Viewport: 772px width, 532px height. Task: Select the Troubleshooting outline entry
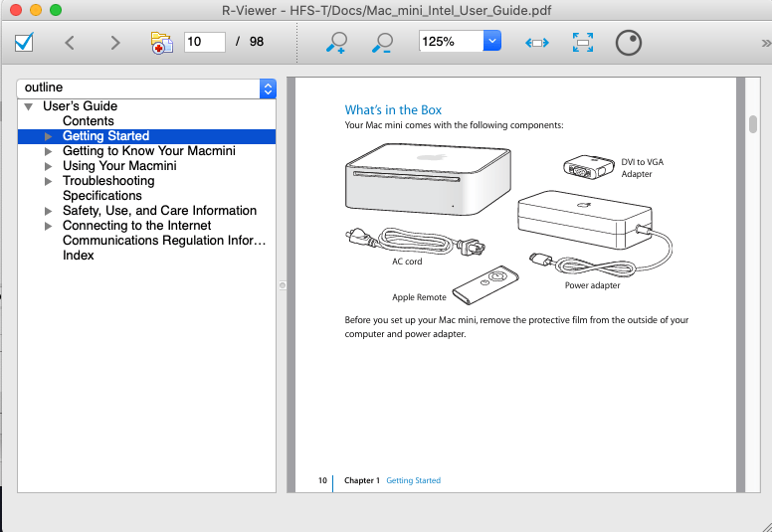coord(108,181)
